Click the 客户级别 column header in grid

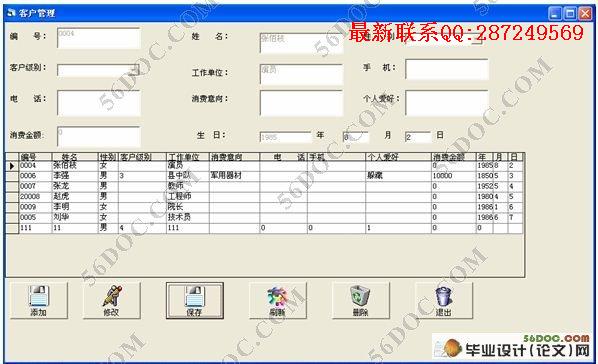tap(142, 157)
